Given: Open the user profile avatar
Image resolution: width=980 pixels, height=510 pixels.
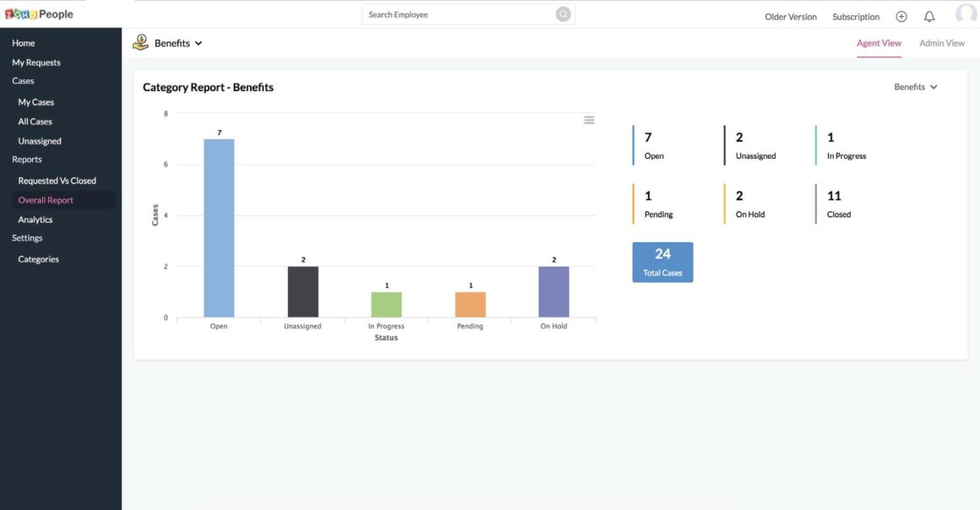Looking at the screenshot, I should click(966, 14).
